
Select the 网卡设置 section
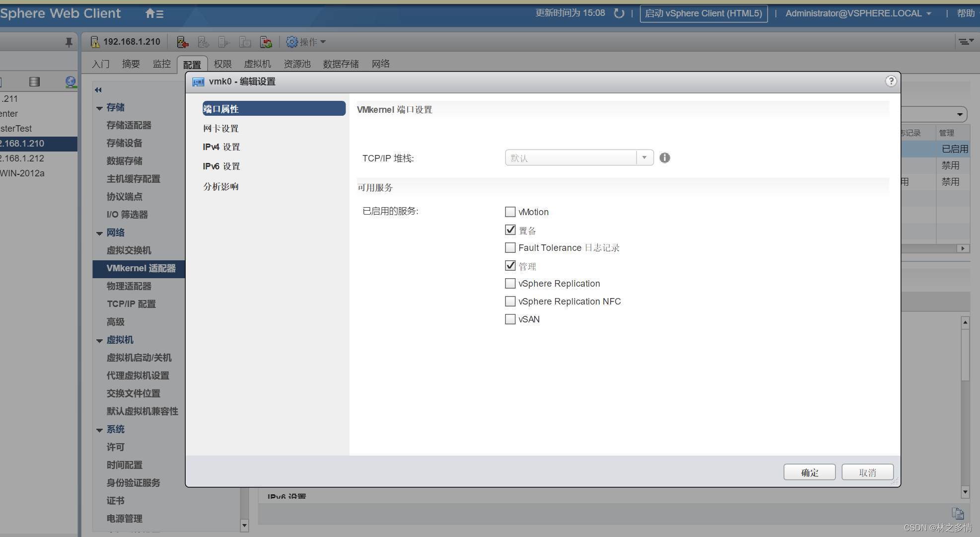tap(221, 129)
